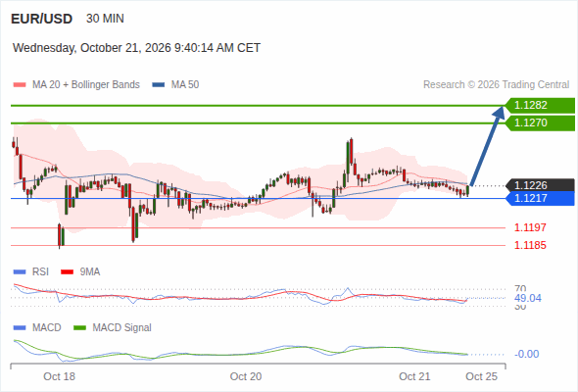Viewport: 578px width, 392px height.
Task: Click the MACD Signal legend label
Action: point(122,328)
